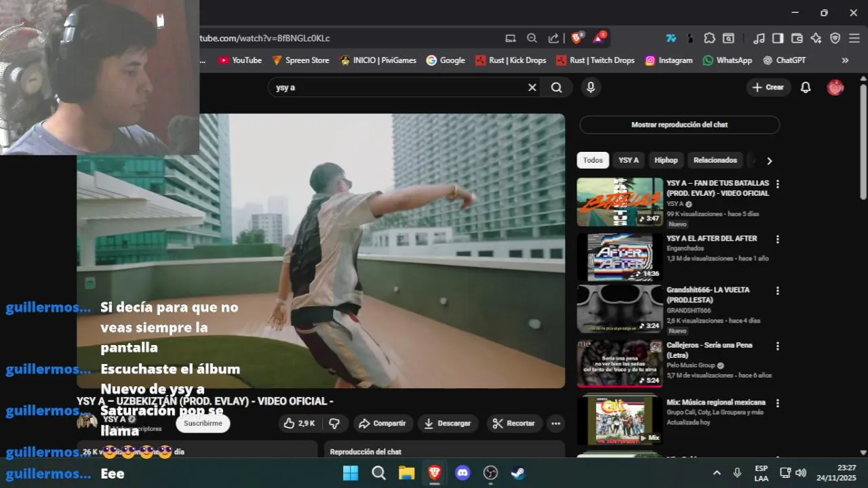Select the YSY A filter chip
The height and width of the screenshot is (488, 868).
(629, 161)
